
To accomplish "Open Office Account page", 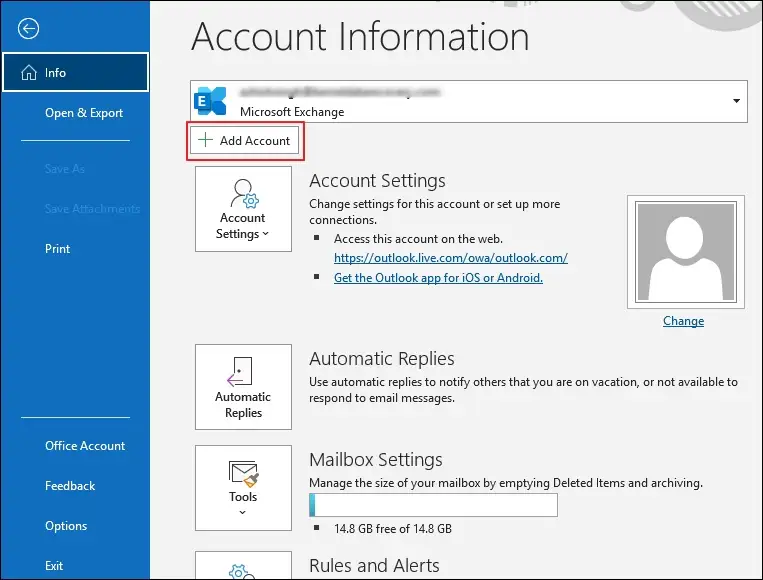I will pos(85,446).
